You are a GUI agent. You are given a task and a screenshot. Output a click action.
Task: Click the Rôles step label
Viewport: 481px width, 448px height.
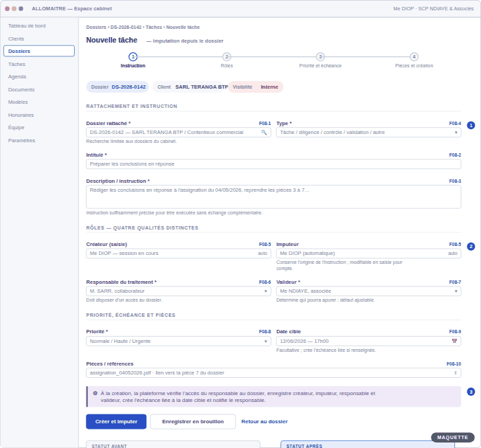(227, 66)
